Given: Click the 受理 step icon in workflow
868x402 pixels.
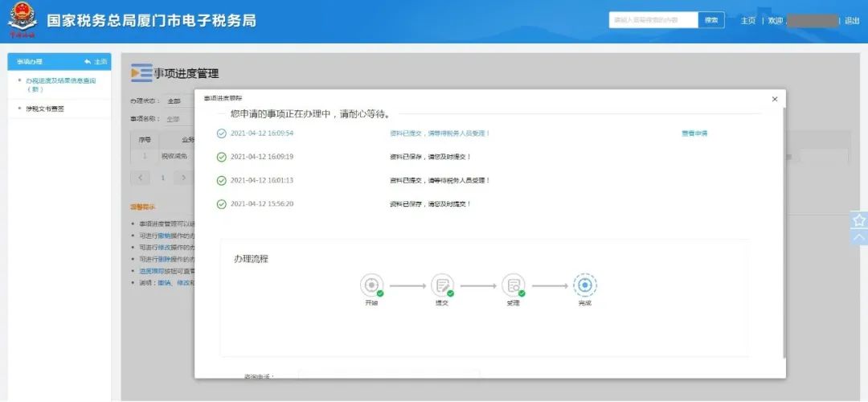Looking at the screenshot, I should (513, 285).
